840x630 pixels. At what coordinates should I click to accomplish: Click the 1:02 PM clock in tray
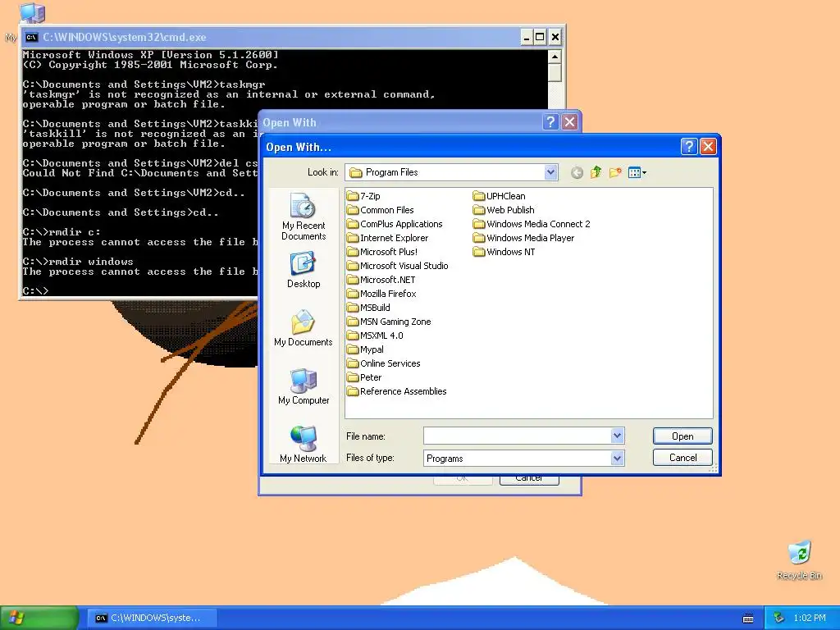810,618
